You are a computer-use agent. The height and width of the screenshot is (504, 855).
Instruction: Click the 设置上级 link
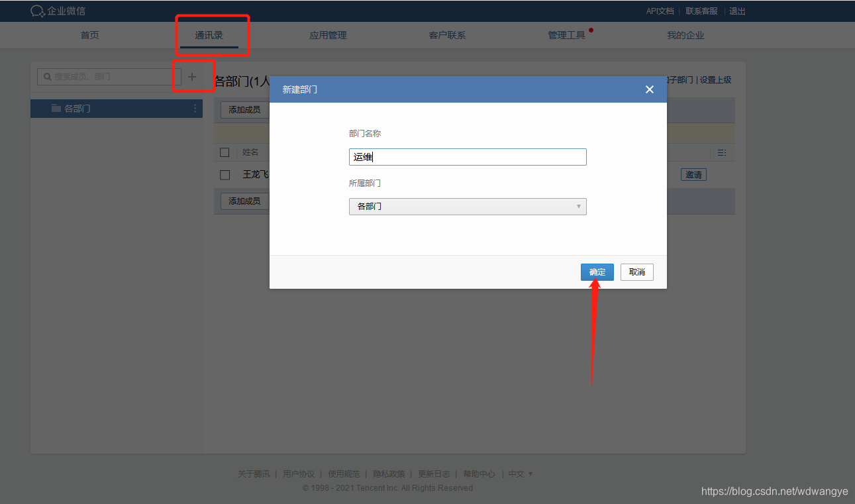click(x=715, y=79)
